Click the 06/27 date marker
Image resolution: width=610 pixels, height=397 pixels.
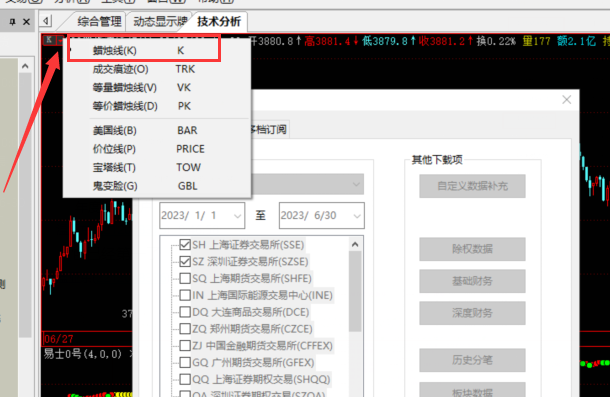click(x=58, y=339)
